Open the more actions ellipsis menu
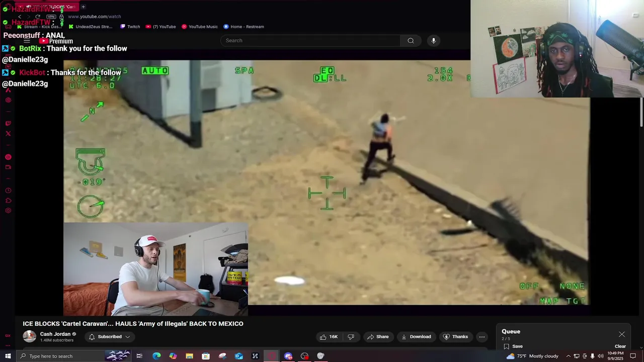 point(481,336)
